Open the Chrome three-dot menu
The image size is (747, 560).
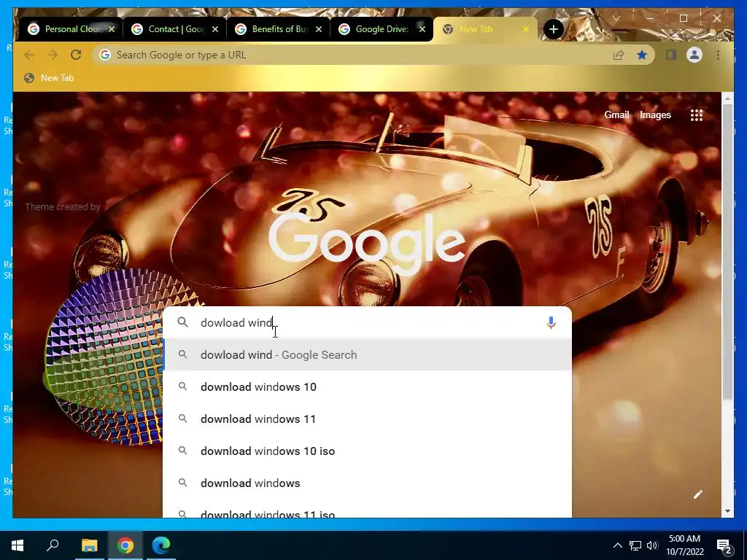pos(718,55)
